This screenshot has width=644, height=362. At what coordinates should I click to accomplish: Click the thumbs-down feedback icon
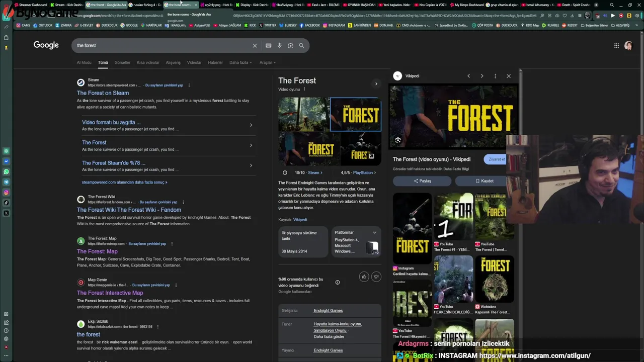coord(376,277)
